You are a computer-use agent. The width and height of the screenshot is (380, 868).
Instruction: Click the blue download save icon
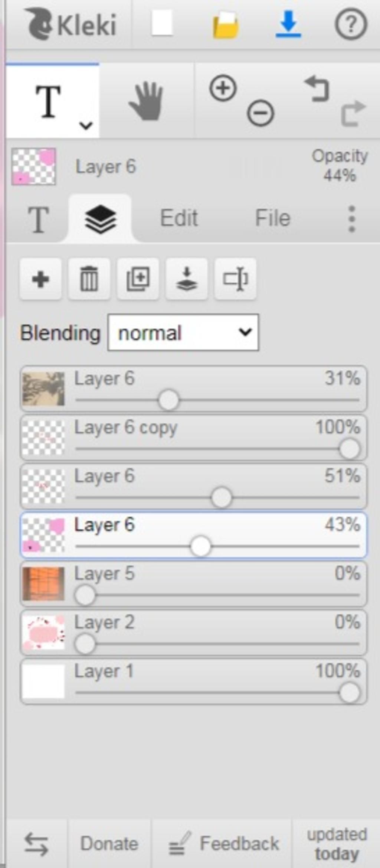point(288,25)
